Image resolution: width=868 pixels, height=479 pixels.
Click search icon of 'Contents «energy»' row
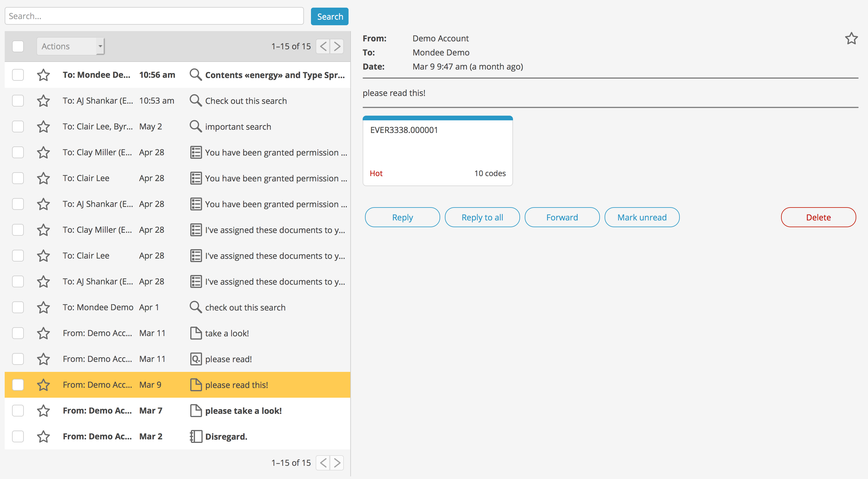tap(196, 75)
